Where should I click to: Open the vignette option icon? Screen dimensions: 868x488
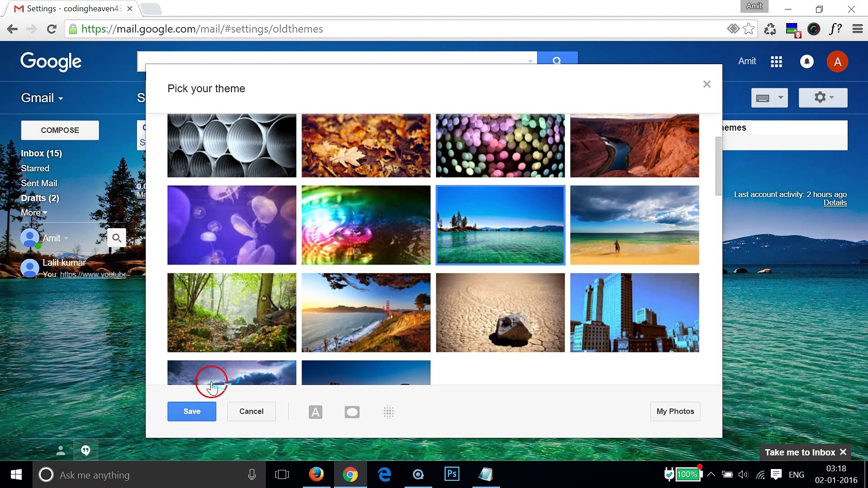[x=352, y=412]
